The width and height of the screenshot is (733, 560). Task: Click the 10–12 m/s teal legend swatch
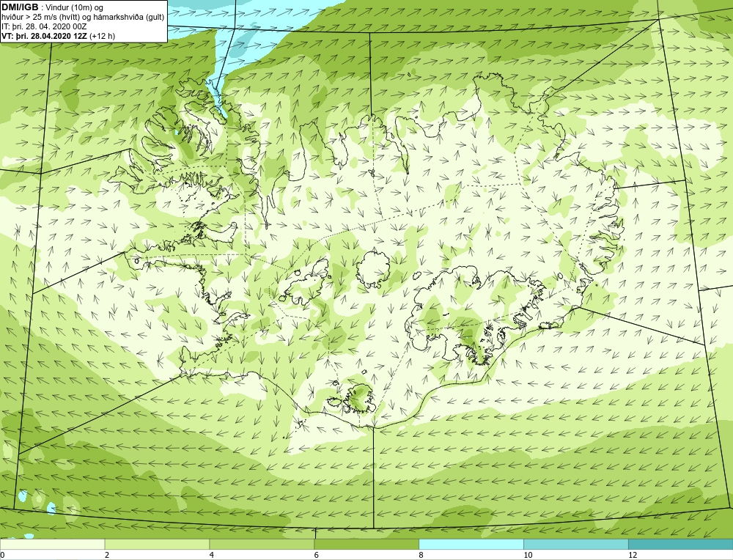pos(576,544)
